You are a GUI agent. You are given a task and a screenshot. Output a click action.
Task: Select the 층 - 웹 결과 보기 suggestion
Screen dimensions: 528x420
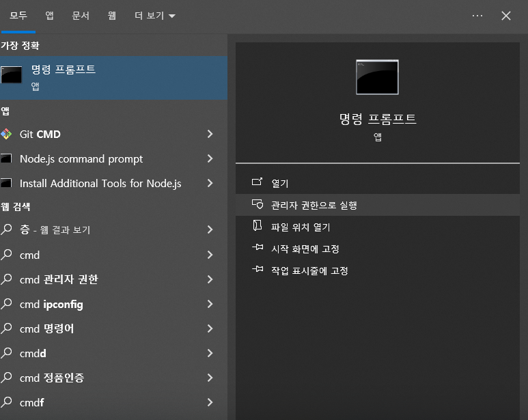click(x=113, y=229)
